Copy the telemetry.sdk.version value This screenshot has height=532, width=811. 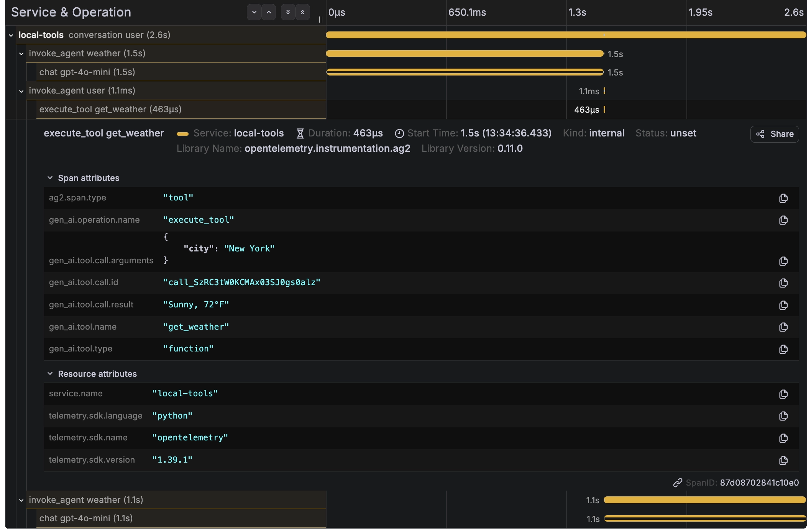(x=783, y=460)
